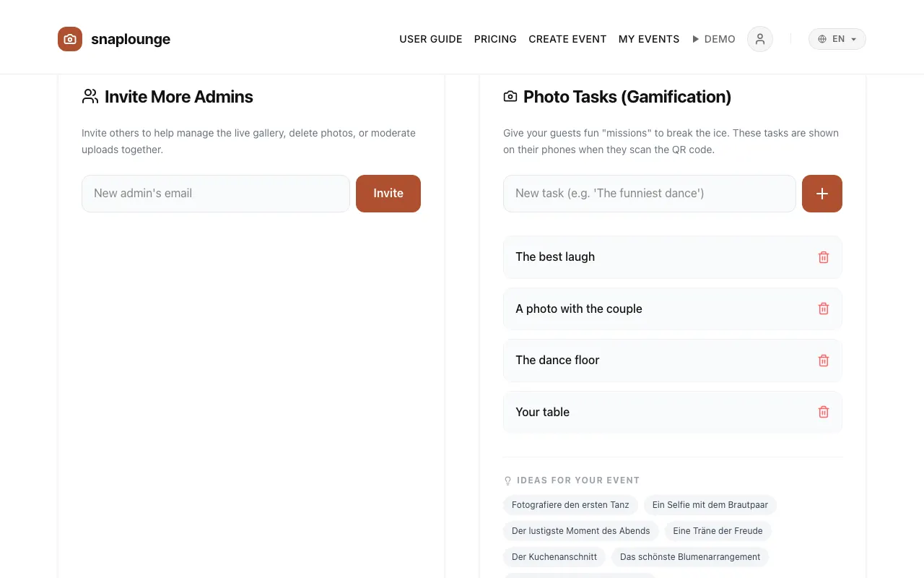
Task: Add idea 'Das schönste Blumenarrangement'
Action: click(690, 557)
